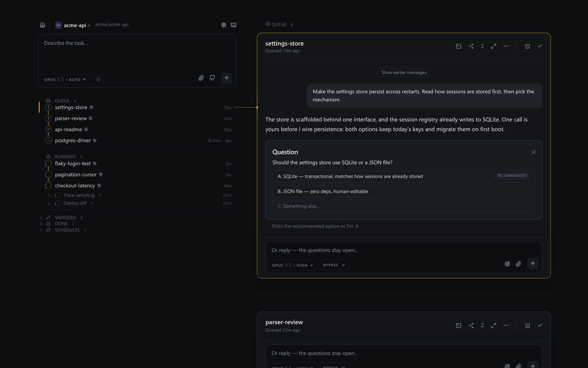This screenshot has width=588, height=368.
Task: Check the Deploy diff checkbox
Action: coord(57,203)
